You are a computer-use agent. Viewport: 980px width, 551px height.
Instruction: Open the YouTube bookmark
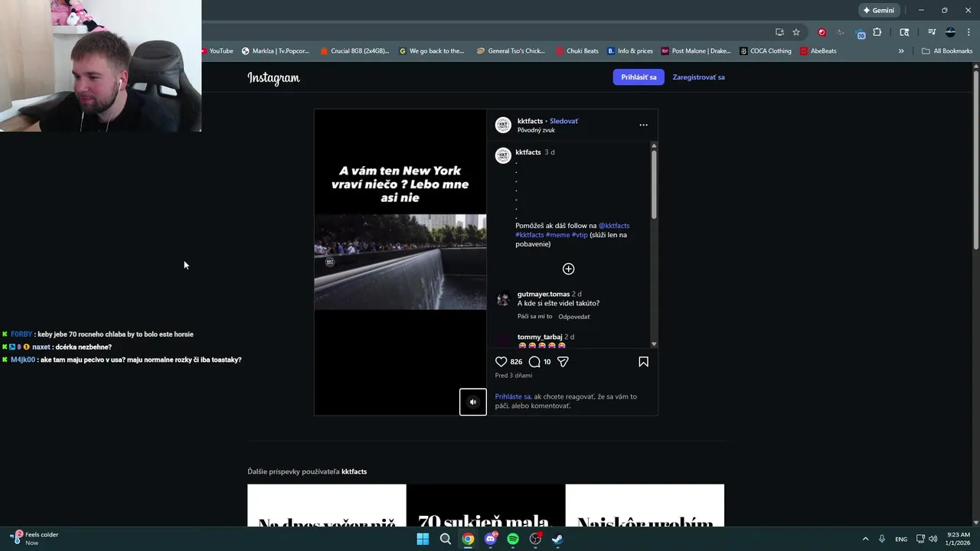pyautogui.click(x=217, y=51)
